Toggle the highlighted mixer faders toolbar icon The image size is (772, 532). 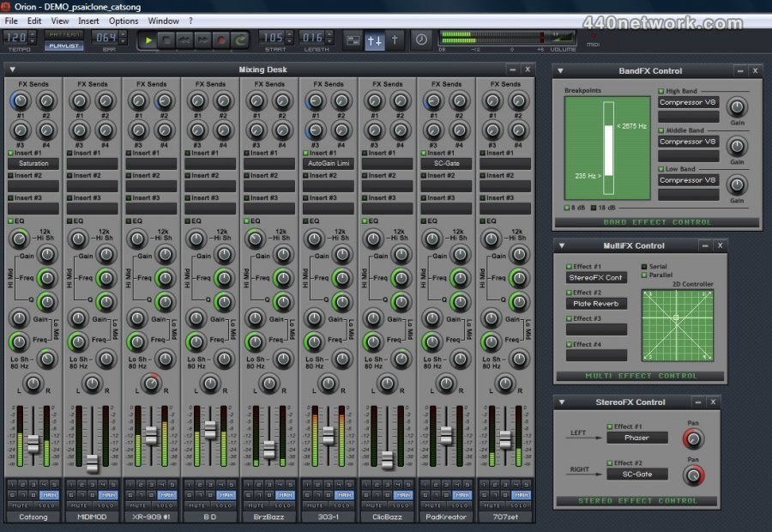click(x=374, y=40)
